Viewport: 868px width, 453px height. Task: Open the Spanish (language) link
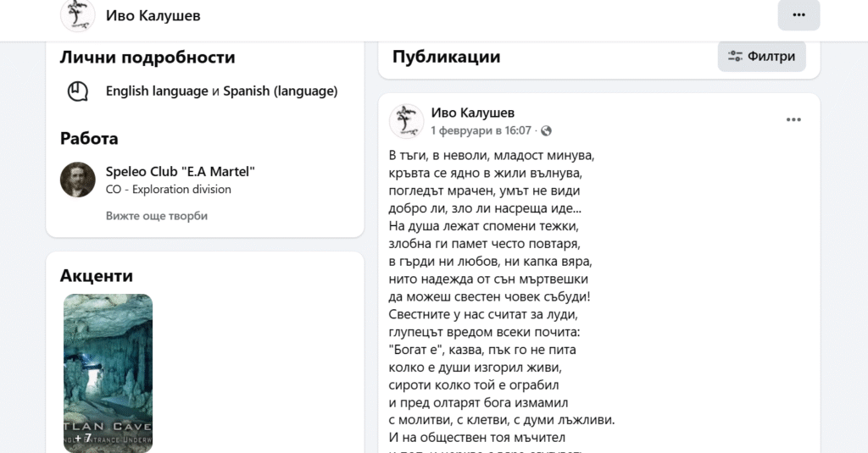coord(280,91)
